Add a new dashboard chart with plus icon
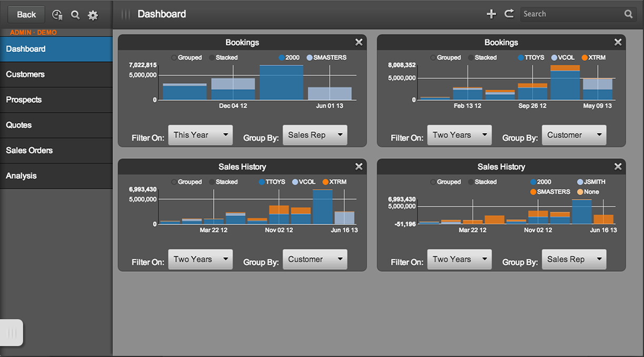644x357 pixels. coord(491,14)
